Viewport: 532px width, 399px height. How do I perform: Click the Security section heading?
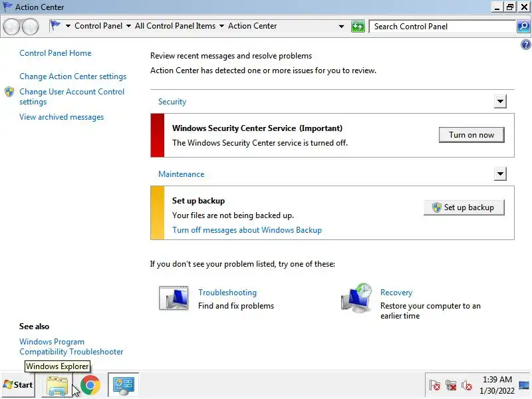pos(172,102)
